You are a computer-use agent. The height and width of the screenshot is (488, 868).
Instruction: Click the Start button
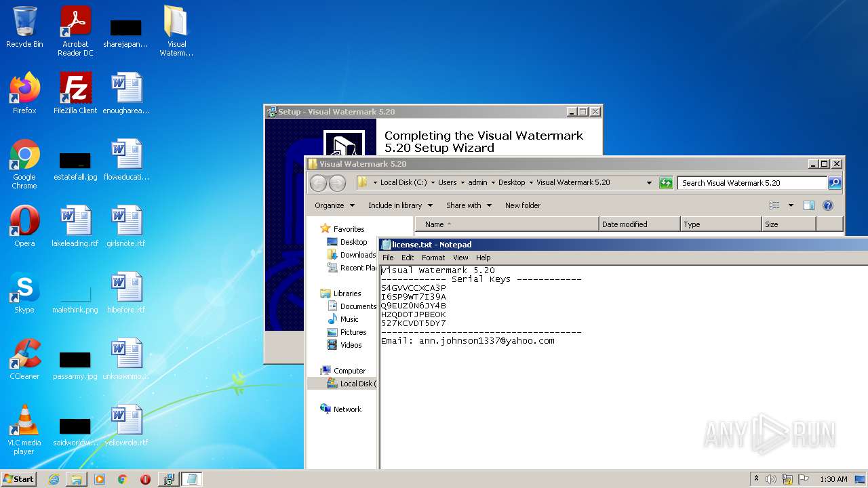pyautogui.click(x=18, y=479)
